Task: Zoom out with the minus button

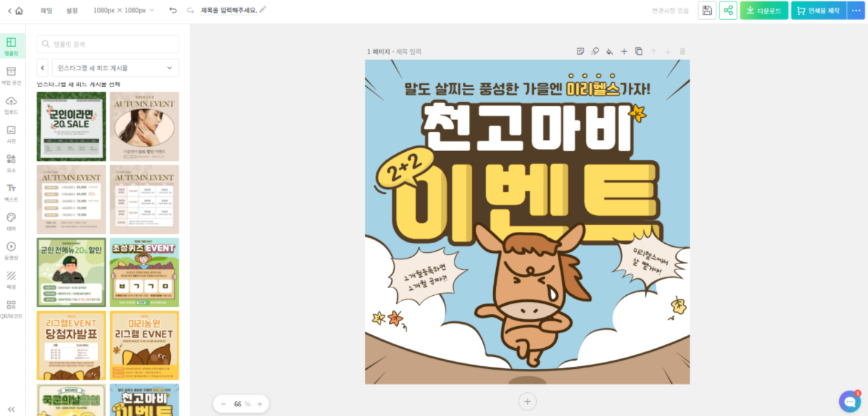Action: (x=224, y=404)
